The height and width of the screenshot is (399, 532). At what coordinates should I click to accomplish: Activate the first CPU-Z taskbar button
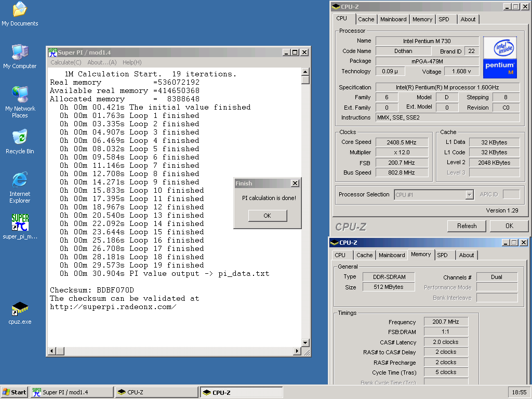156,392
